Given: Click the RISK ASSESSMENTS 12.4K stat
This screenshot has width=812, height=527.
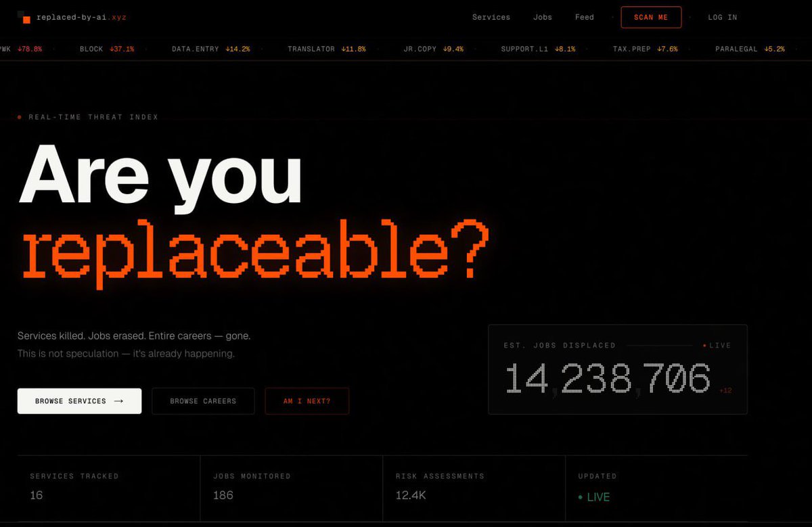Looking at the screenshot, I should pyautogui.click(x=474, y=488).
